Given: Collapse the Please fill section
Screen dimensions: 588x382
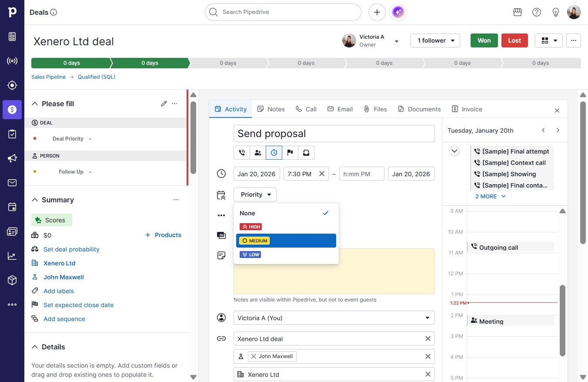Looking at the screenshot, I should click(x=35, y=104).
